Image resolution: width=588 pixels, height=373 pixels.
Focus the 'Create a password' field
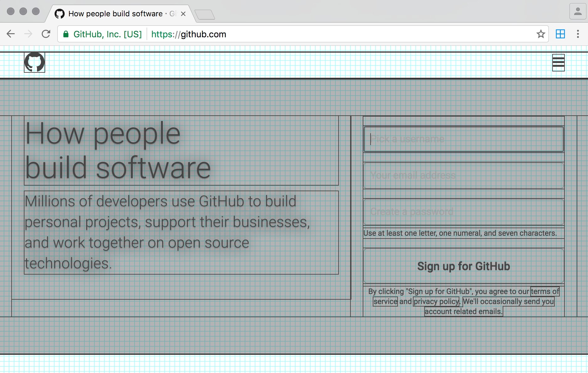(x=464, y=212)
